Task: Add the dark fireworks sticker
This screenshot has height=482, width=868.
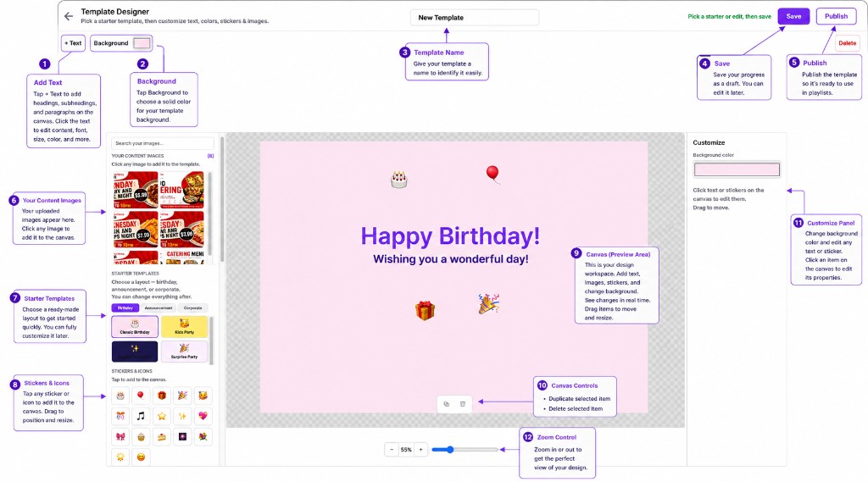Action: pyautogui.click(x=182, y=436)
